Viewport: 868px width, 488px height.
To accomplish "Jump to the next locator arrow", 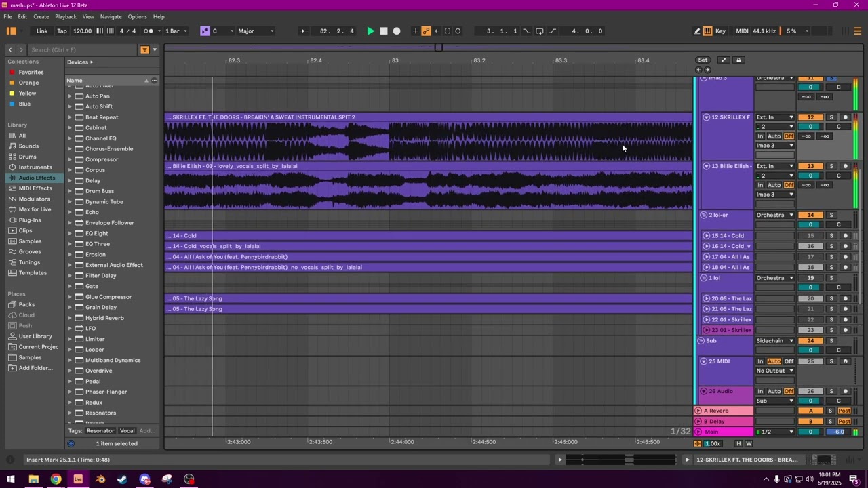I will [707, 70].
